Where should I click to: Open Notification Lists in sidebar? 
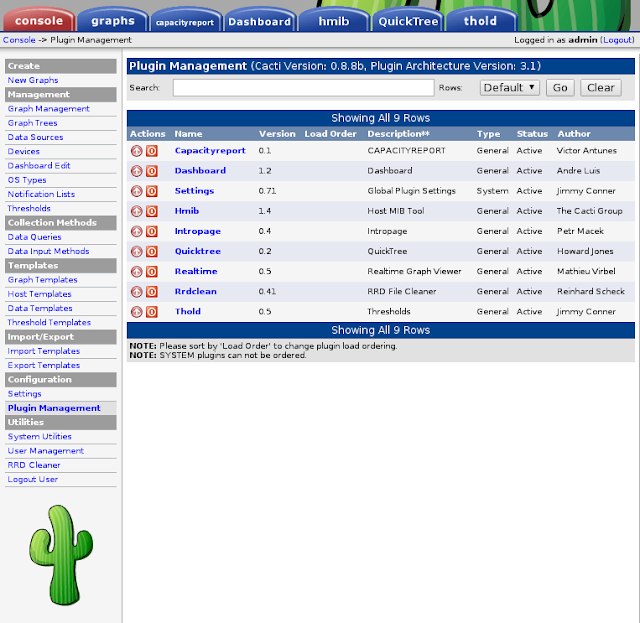(41, 194)
